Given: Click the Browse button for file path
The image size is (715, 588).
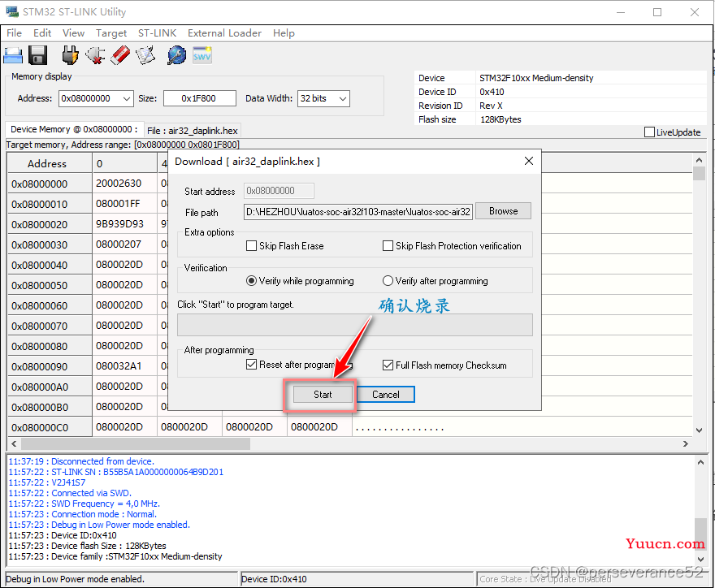Looking at the screenshot, I should [x=504, y=211].
